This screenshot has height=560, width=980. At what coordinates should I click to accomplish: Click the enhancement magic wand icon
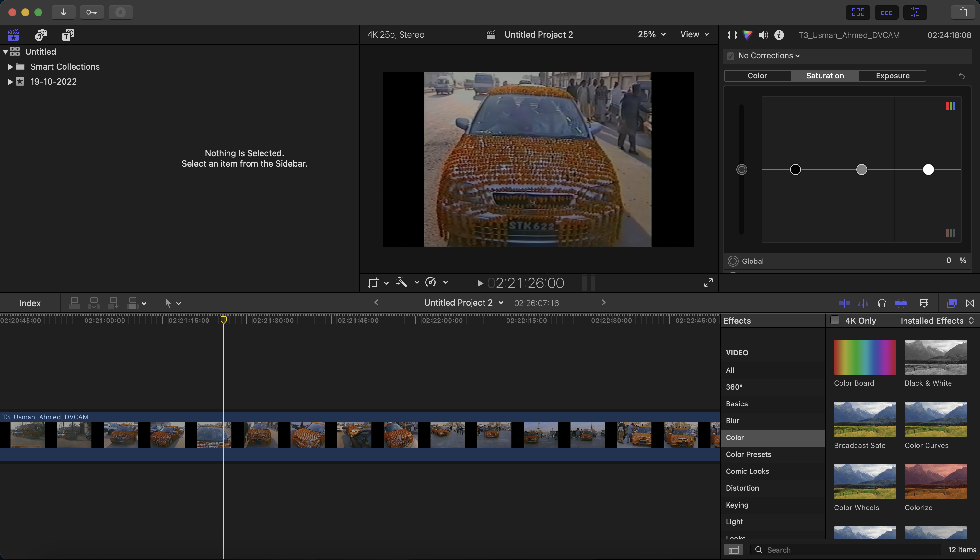[402, 282]
